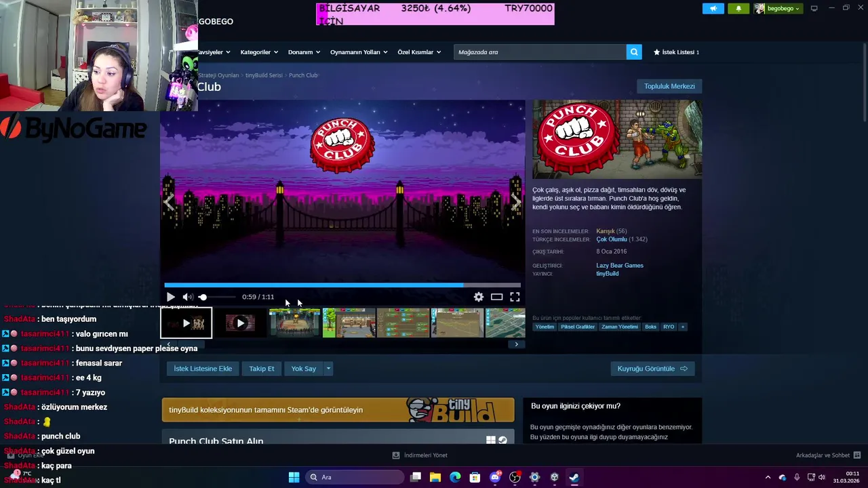Open trailer settings gear
Viewport: 868px width, 488px height.
tap(479, 297)
